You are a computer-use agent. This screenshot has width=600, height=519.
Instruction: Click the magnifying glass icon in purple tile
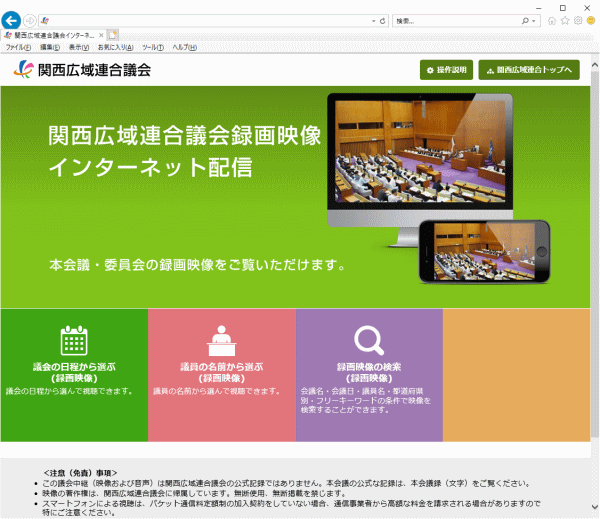[x=369, y=340]
